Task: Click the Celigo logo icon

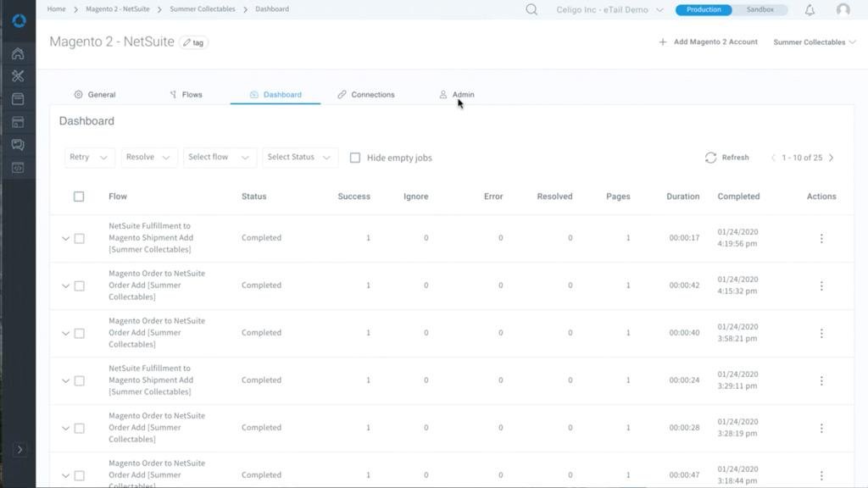Action: pos(19,20)
